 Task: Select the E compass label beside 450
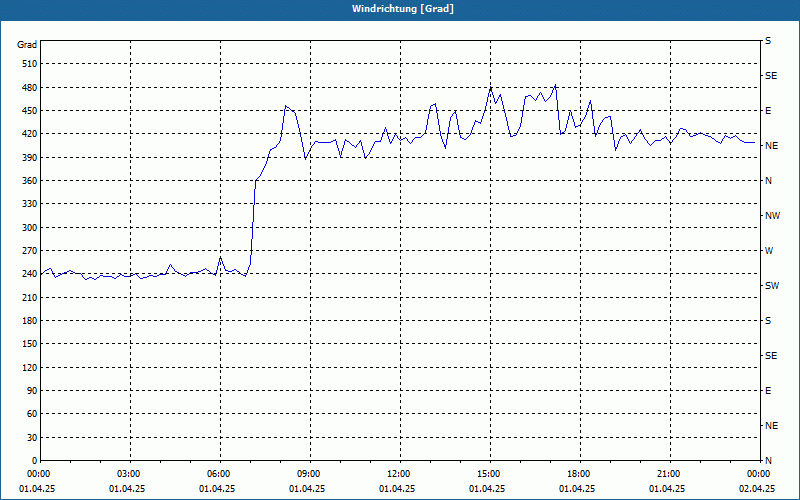coord(768,111)
